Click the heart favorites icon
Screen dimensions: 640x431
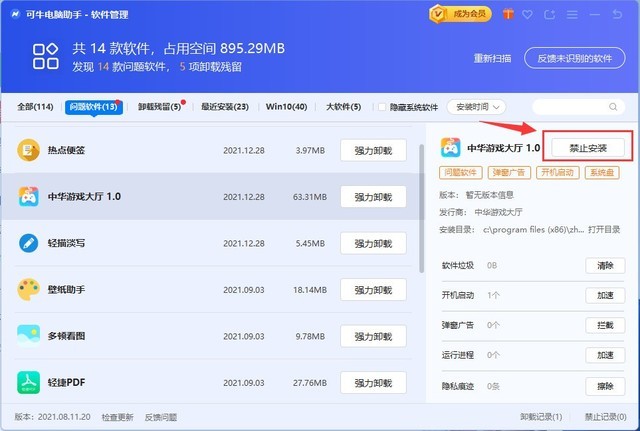coord(527,15)
